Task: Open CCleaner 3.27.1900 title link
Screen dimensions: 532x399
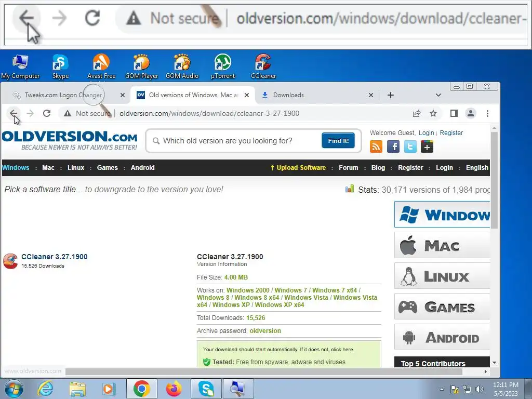Action: coord(54,257)
